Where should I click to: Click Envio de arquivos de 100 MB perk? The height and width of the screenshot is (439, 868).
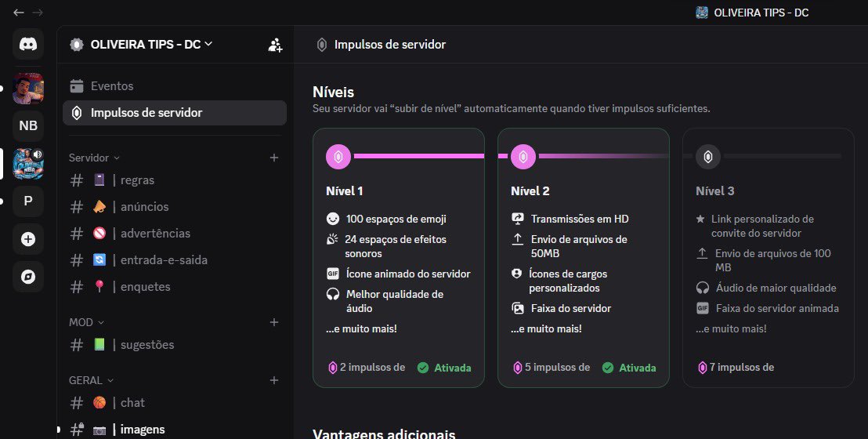[x=764, y=260]
